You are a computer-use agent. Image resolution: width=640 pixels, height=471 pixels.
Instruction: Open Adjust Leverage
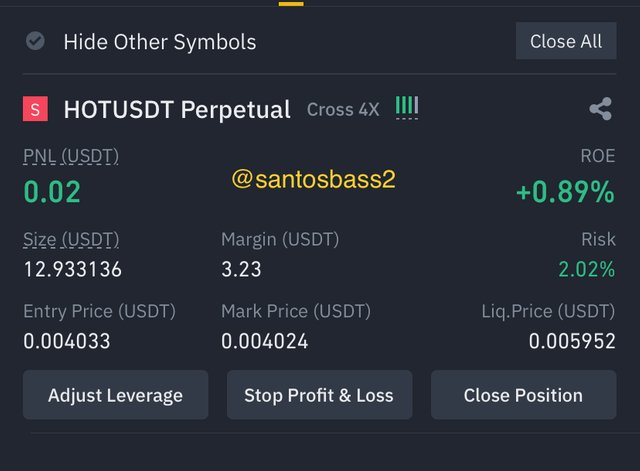pyautogui.click(x=116, y=395)
